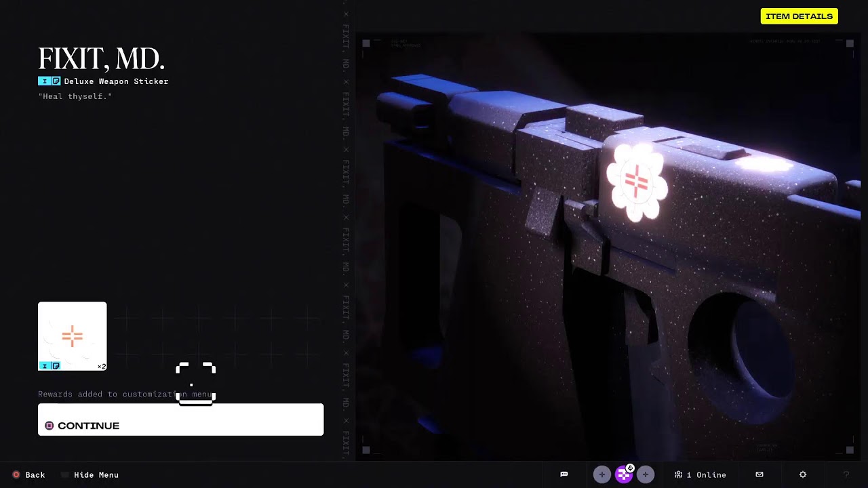Image resolution: width=868 pixels, height=488 pixels.
Task: Click "Rewards added to customization menu" text
Action: coord(125,394)
